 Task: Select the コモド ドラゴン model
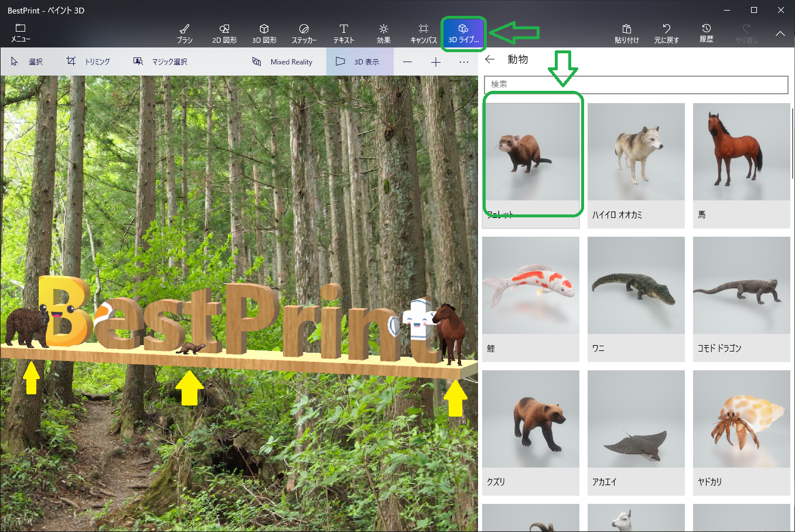(742, 299)
